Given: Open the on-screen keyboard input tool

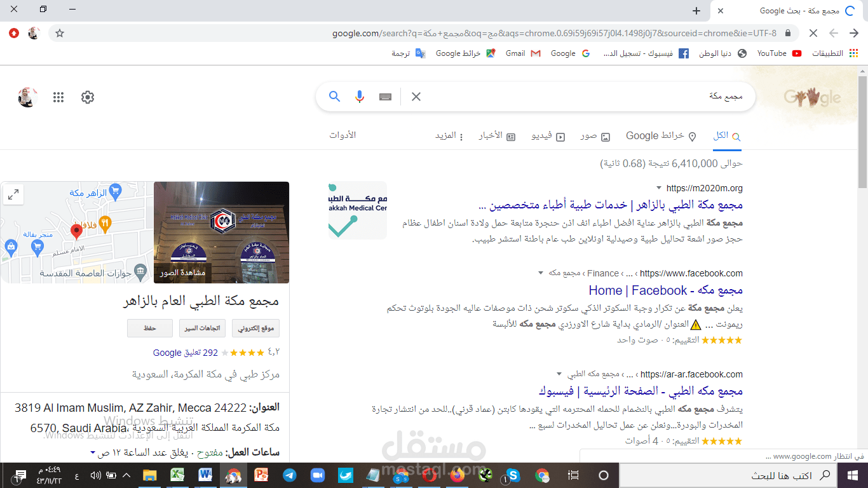Looking at the screenshot, I should [x=385, y=97].
